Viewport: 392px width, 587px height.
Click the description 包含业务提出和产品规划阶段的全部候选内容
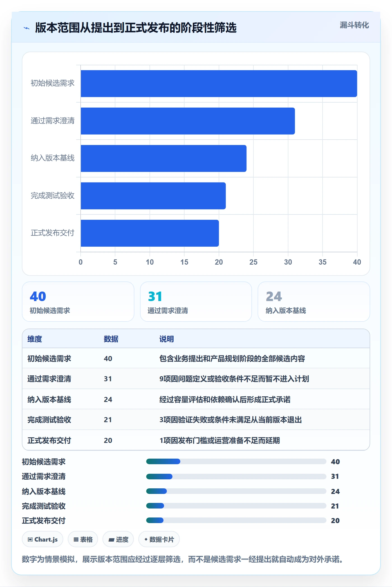tap(232, 359)
